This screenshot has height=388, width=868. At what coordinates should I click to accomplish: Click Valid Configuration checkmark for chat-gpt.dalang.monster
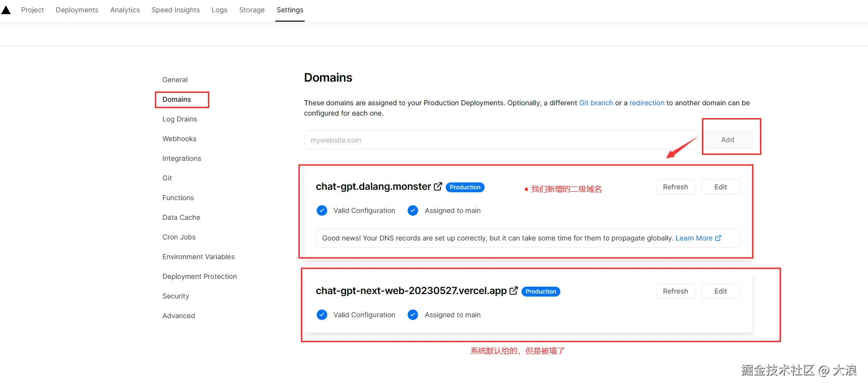coord(322,210)
